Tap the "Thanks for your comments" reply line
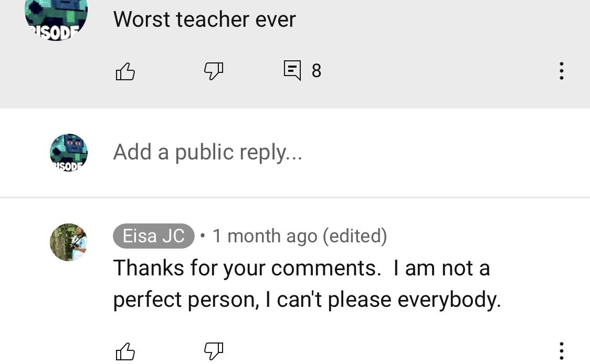 tap(301, 268)
